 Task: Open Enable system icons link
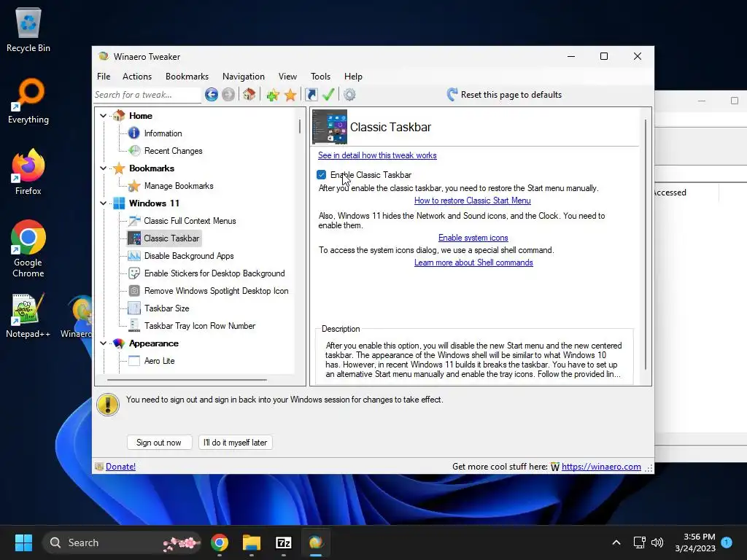coord(473,238)
